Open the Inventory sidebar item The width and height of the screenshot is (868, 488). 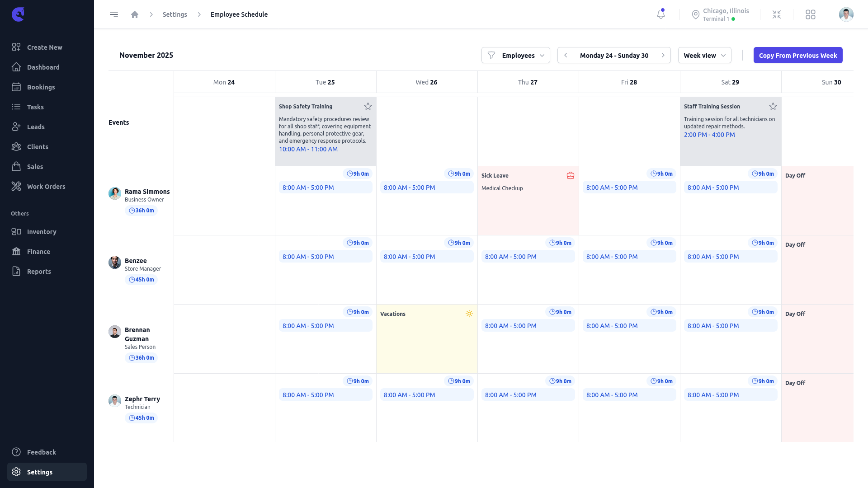pyautogui.click(x=42, y=232)
